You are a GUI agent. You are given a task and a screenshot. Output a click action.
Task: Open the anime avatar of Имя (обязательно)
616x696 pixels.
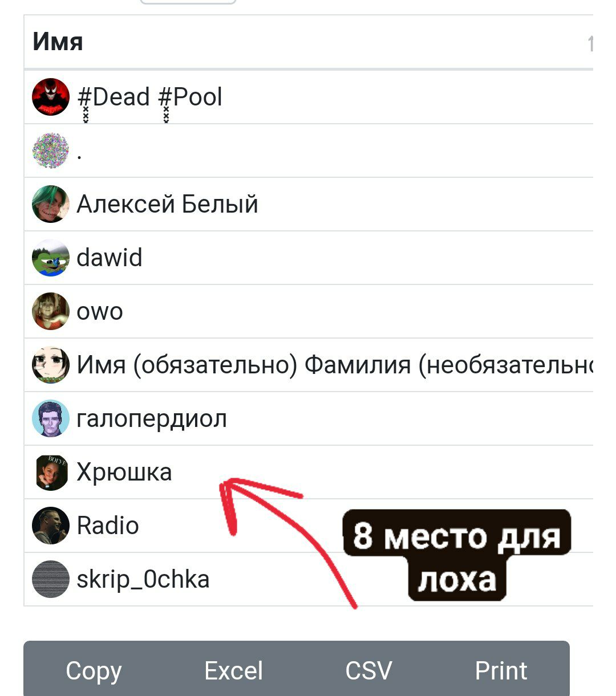pos(50,365)
